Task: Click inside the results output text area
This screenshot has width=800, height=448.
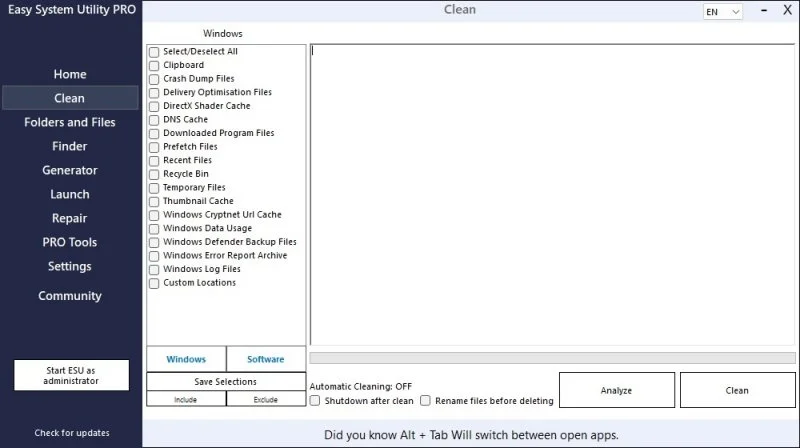Action: [553, 194]
